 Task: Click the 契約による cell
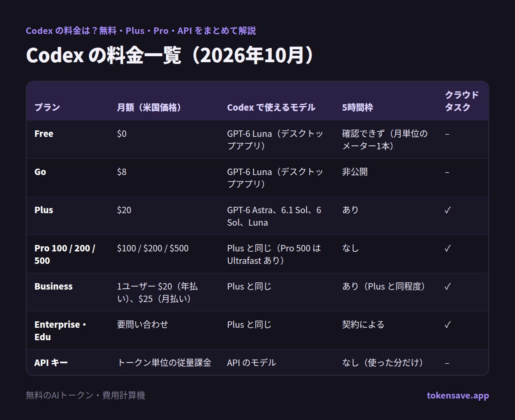363,325
